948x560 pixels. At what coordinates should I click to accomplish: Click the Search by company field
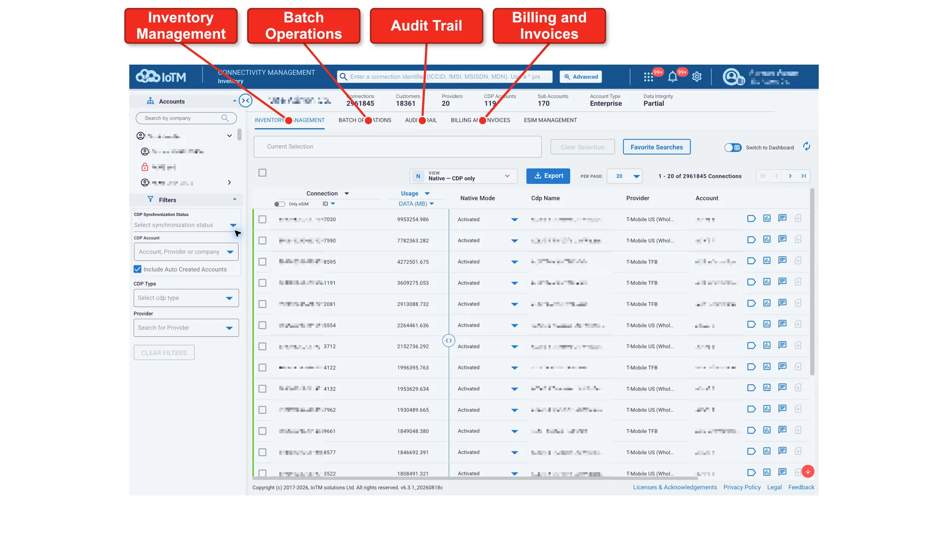(186, 118)
